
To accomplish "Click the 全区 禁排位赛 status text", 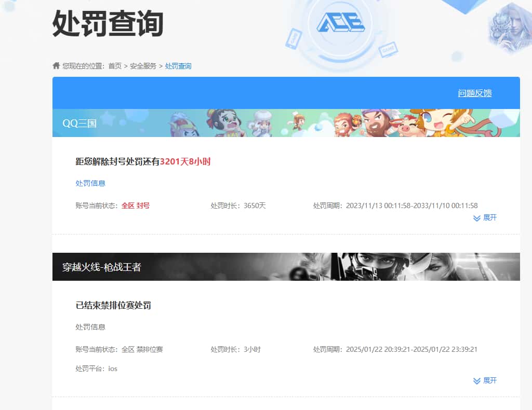I will (142, 349).
